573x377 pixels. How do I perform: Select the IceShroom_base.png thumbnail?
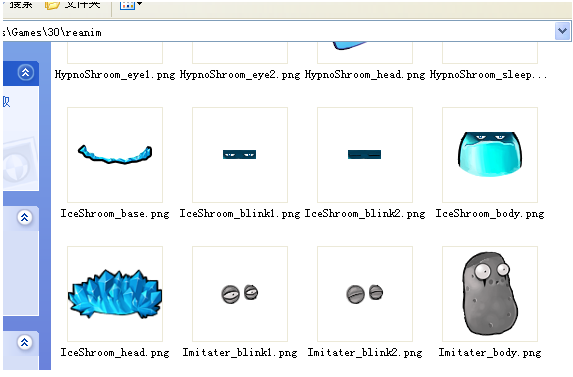[x=115, y=155]
